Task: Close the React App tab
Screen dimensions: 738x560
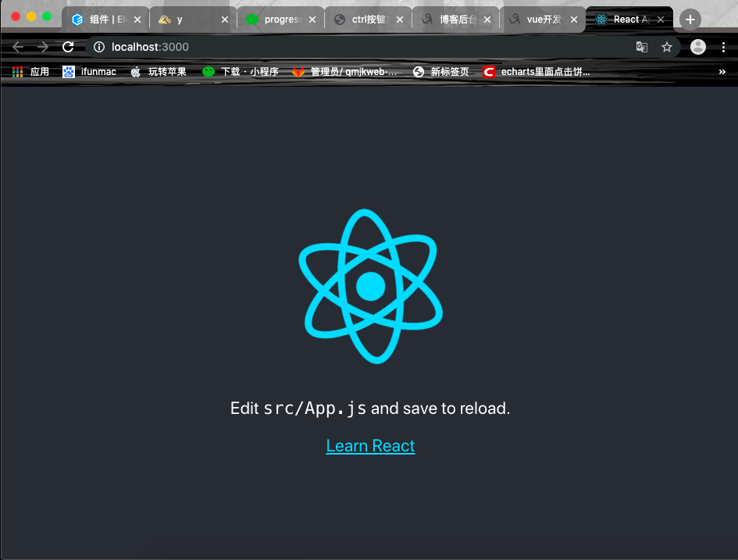Action: 661,20
